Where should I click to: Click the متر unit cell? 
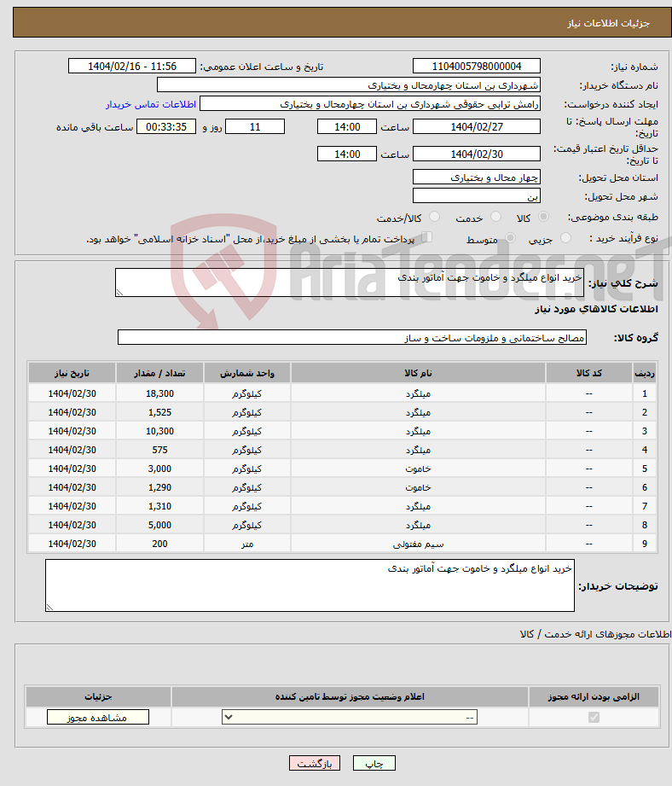pyautogui.click(x=246, y=544)
